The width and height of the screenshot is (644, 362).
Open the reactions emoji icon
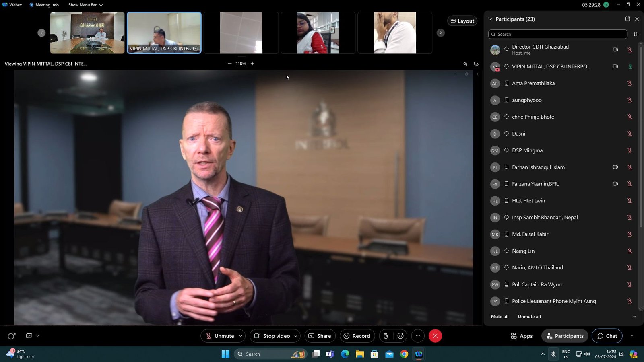coord(400,336)
